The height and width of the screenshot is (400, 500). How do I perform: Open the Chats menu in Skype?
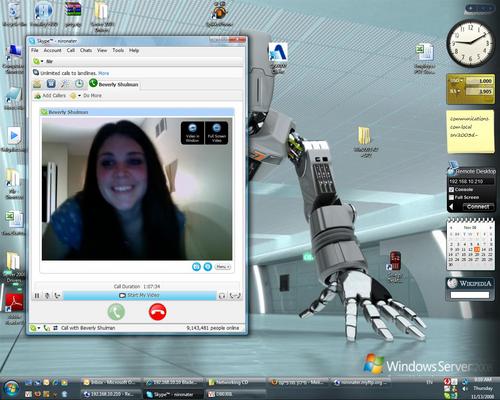(86, 50)
